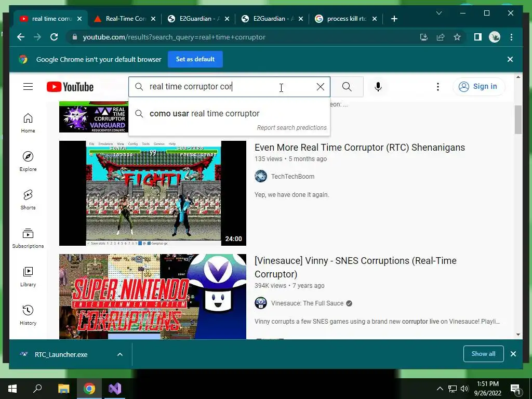Screen dimensions: 532x399
Task: Open Library in the sidebar
Action: 28,277
